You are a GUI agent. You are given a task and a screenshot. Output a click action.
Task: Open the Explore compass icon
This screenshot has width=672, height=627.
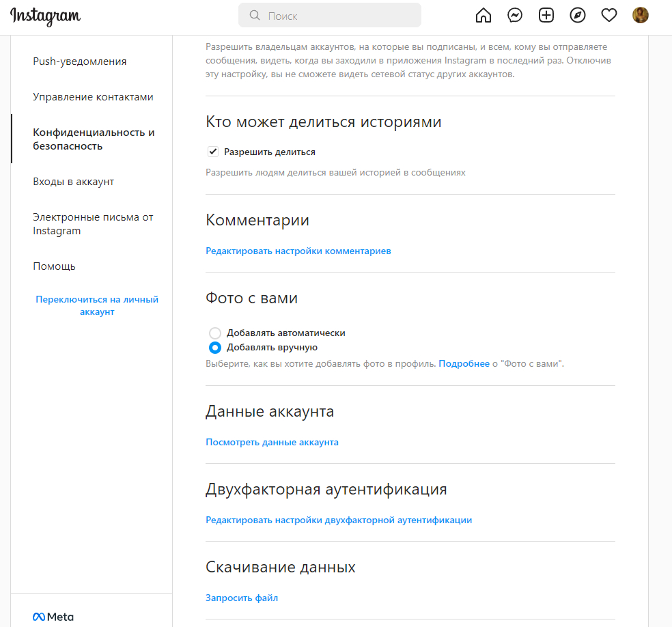[577, 14]
